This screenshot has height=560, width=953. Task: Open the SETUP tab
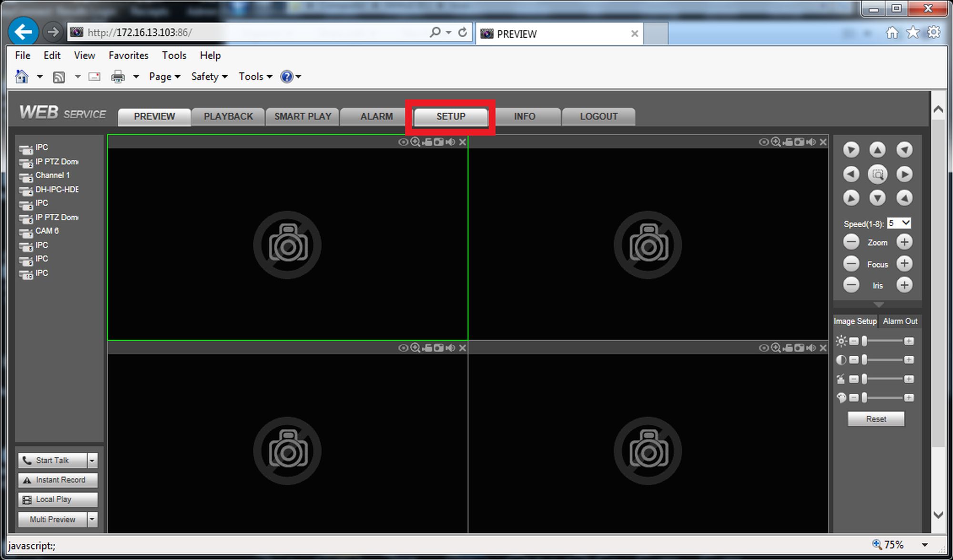[x=451, y=117]
